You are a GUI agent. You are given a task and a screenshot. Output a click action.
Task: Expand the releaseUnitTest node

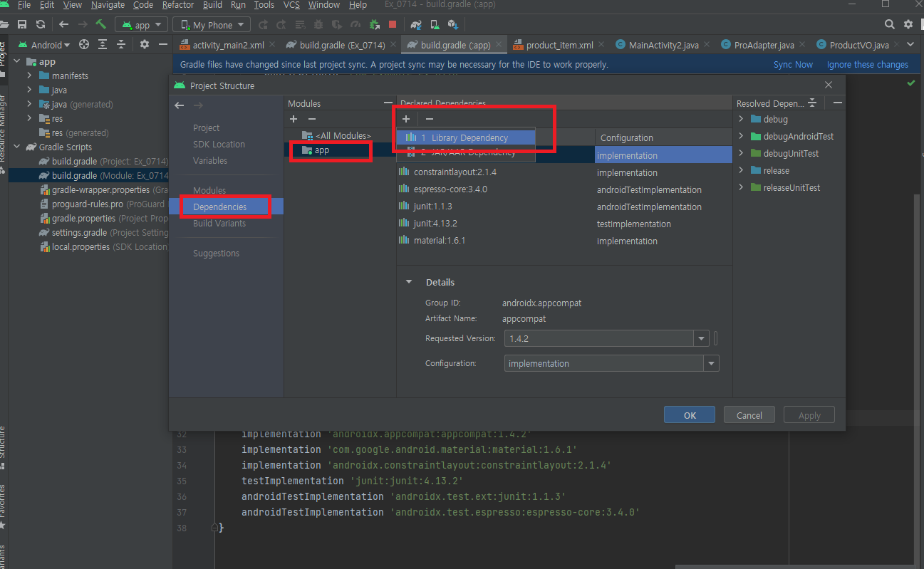coord(741,187)
